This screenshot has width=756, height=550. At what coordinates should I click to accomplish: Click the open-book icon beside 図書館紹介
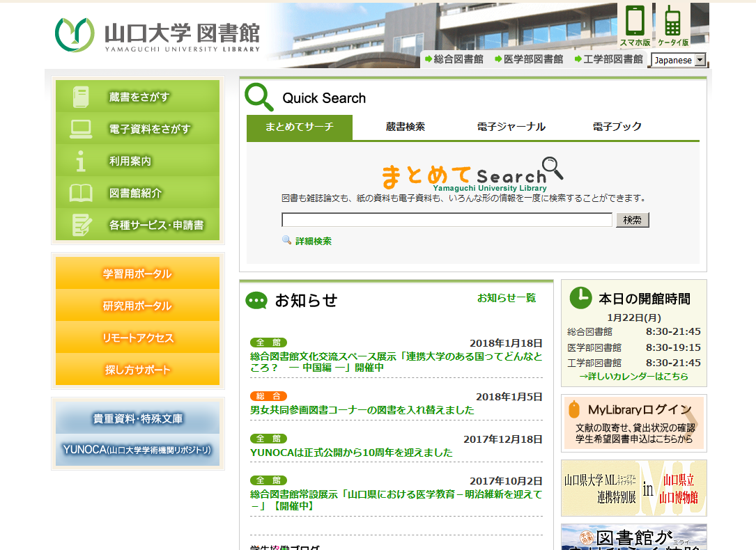[x=81, y=193]
